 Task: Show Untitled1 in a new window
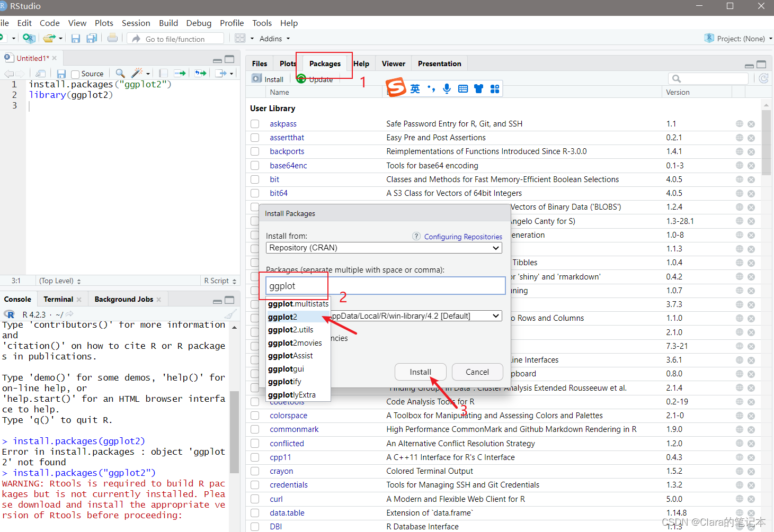click(x=40, y=74)
